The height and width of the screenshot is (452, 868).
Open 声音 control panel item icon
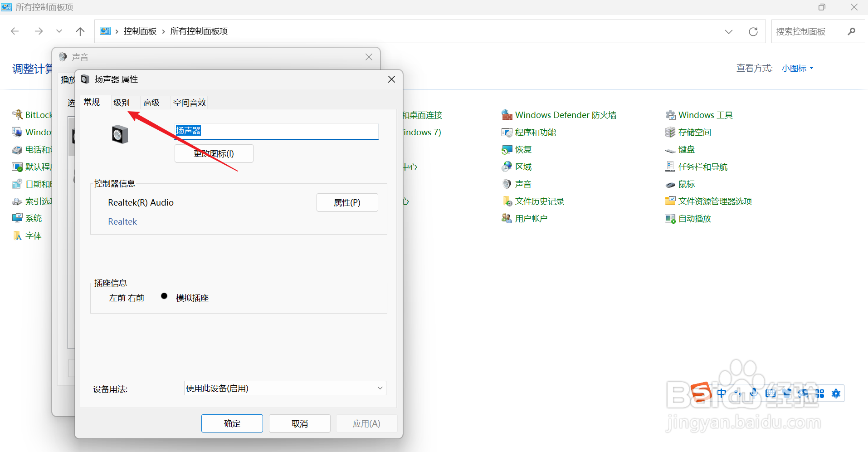click(x=507, y=184)
